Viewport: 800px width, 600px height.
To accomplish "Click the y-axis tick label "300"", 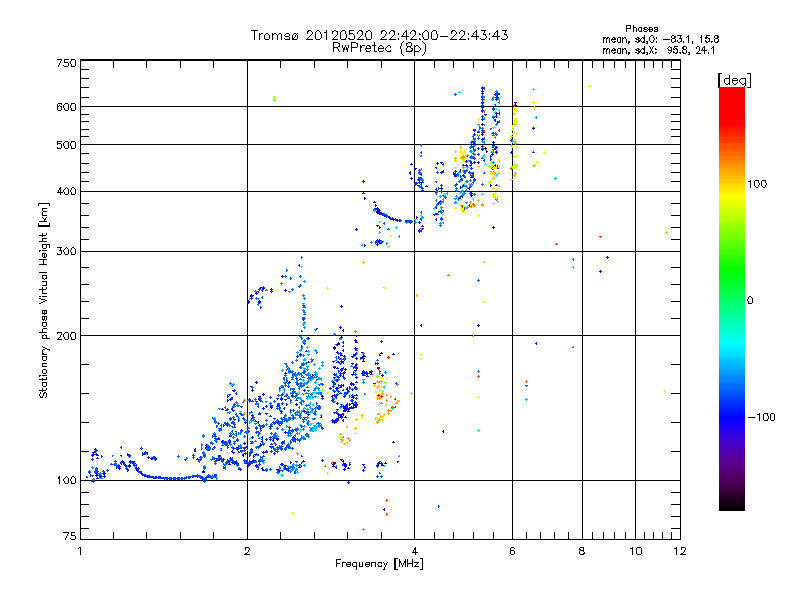I will pyautogui.click(x=66, y=251).
